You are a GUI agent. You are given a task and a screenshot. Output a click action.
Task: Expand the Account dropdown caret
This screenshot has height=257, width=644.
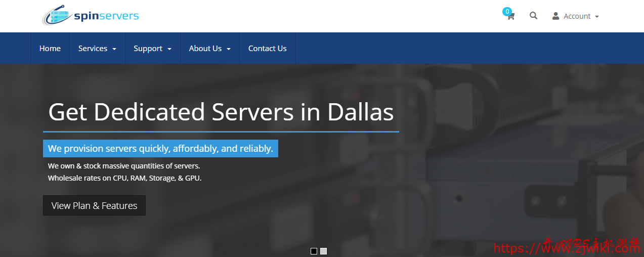[597, 17]
